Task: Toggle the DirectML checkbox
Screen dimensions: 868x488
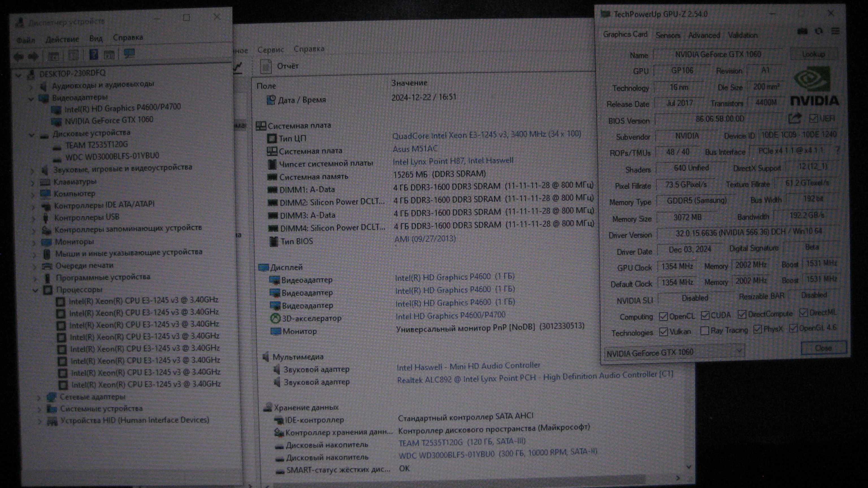Action: 803,313
